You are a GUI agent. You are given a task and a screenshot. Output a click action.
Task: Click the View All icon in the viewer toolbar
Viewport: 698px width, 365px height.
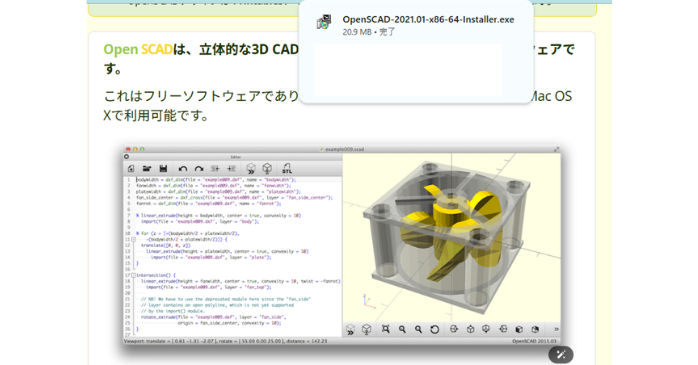coord(386,329)
